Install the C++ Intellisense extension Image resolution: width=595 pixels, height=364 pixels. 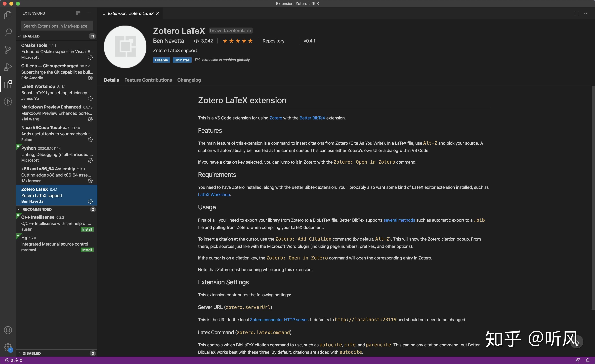click(x=87, y=229)
